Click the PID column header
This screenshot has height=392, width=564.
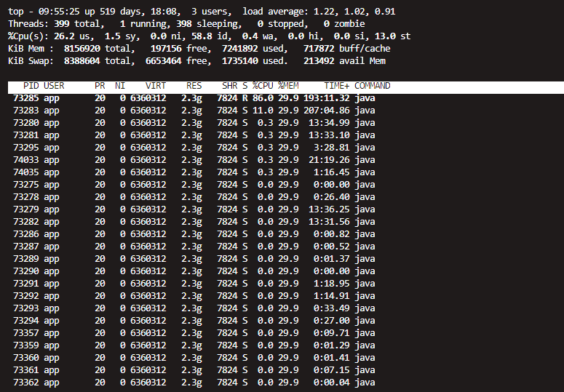click(x=31, y=86)
